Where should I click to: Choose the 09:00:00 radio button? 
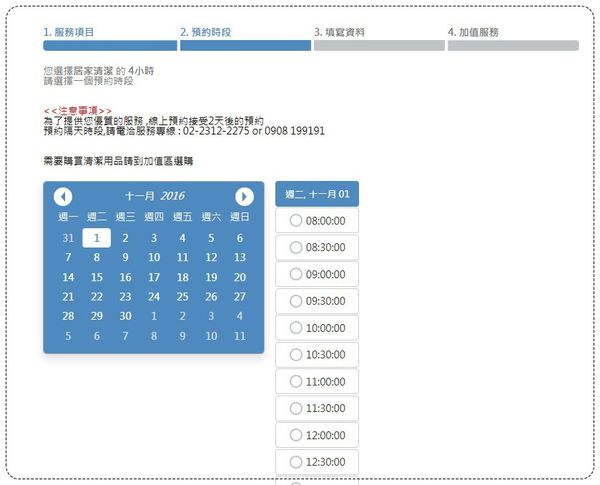coord(296,274)
